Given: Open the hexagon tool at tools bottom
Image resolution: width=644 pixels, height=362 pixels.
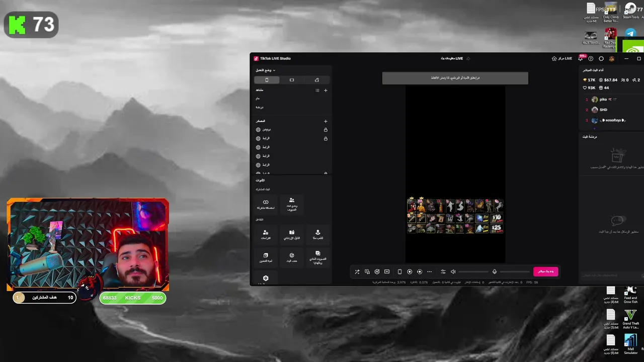Looking at the screenshot, I should 266,278.
